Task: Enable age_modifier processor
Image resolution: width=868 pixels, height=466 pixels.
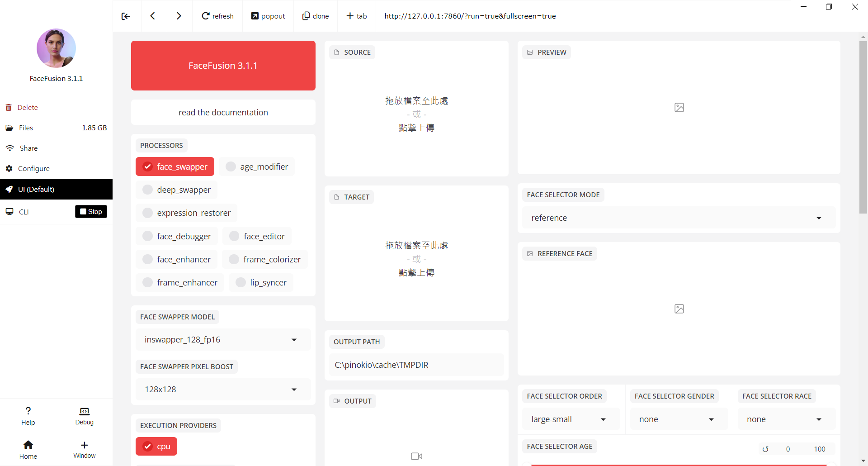Action: (x=257, y=166)
